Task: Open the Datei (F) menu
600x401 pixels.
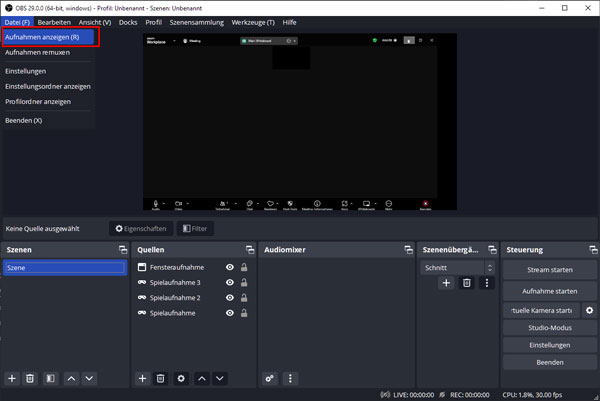Action: [x=17, y=23]
